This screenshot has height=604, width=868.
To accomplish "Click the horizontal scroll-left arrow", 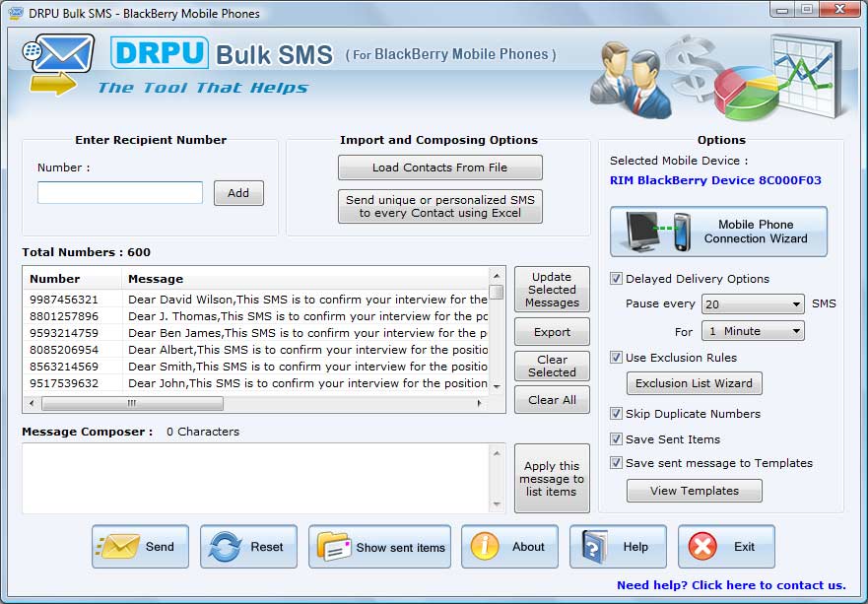I will 32,403.
